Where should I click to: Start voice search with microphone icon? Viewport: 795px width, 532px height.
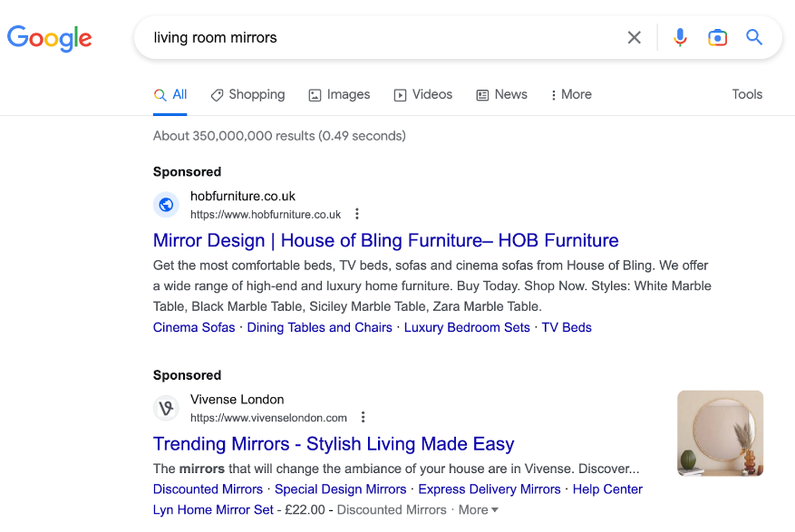click(680, 37)
